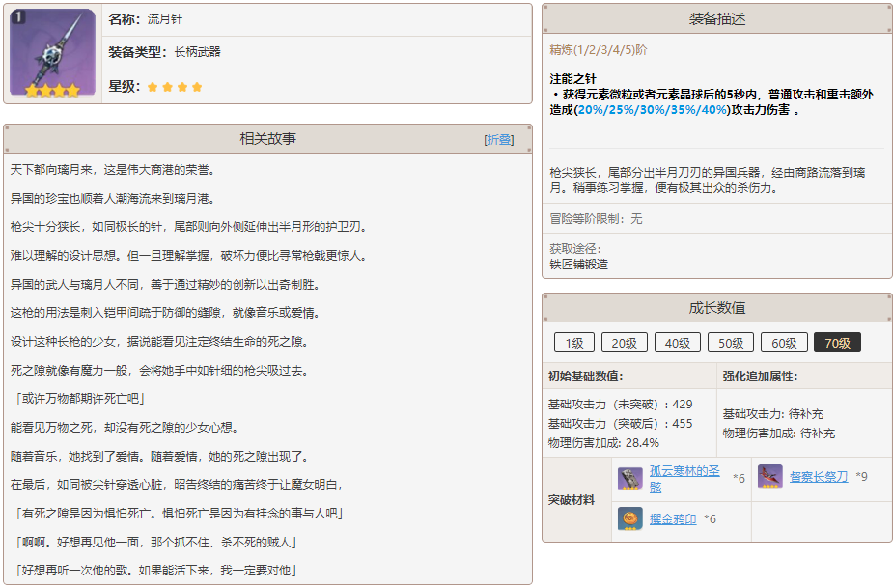Click the 强化追加属性 column header
The width and height of the screenshot is (893, 588).
pos(761,376)
